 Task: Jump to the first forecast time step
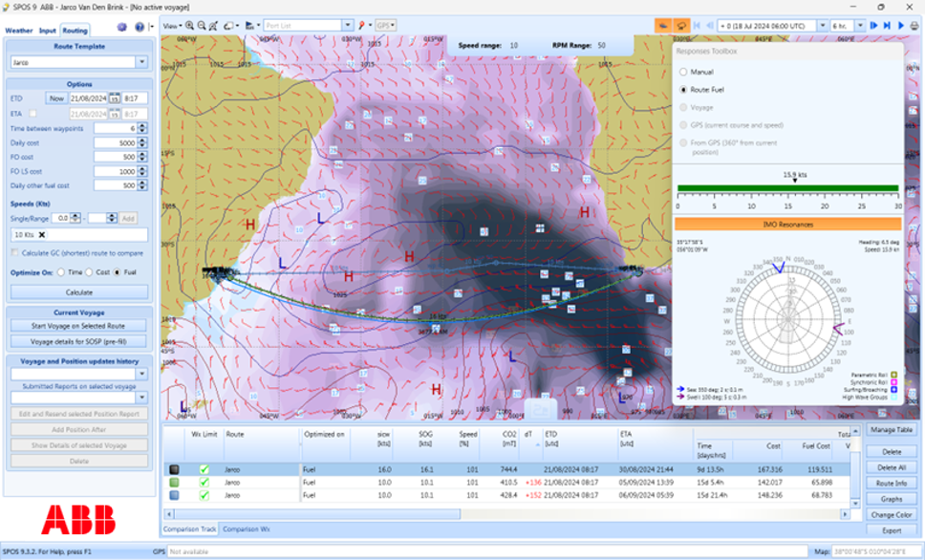tap(697, 26)
